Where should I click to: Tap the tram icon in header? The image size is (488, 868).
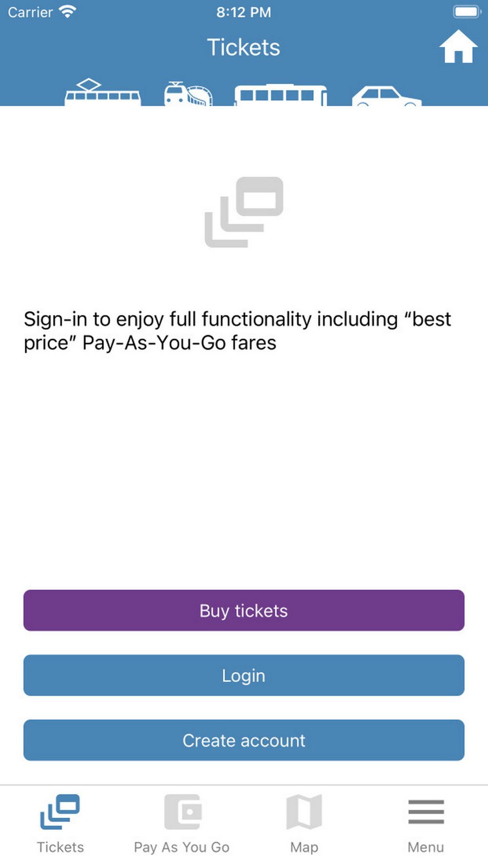[x=102, y=93]
